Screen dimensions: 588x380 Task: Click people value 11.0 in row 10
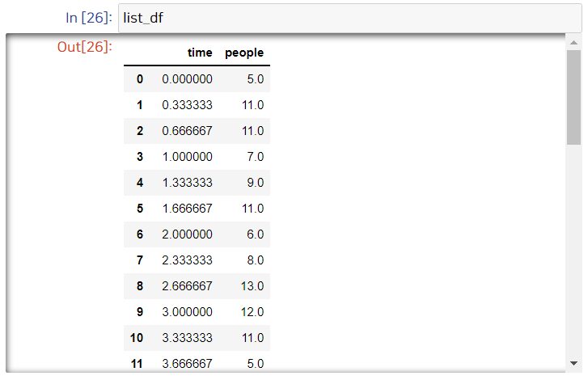tap(252, 338)
